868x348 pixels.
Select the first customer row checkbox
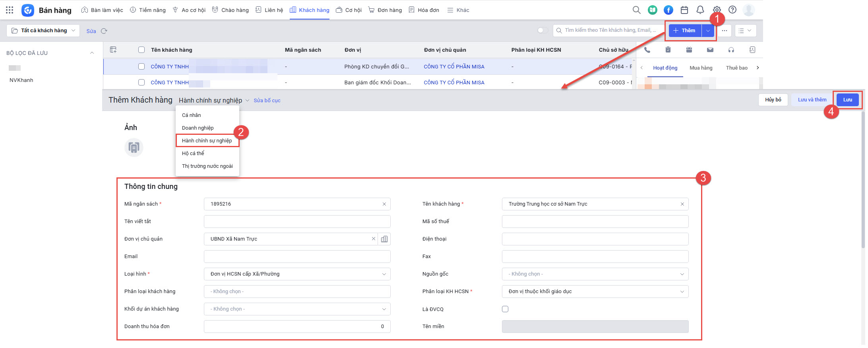141,66
